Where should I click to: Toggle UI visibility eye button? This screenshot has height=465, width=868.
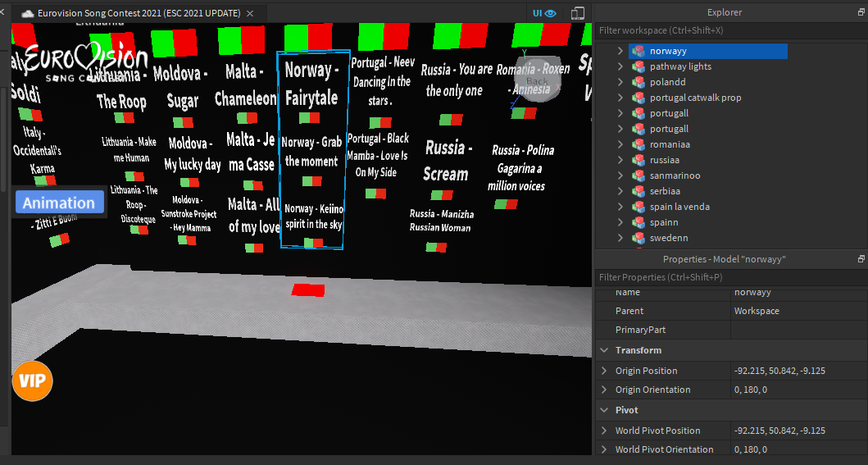pyautogui.click(x=544, y=13)
